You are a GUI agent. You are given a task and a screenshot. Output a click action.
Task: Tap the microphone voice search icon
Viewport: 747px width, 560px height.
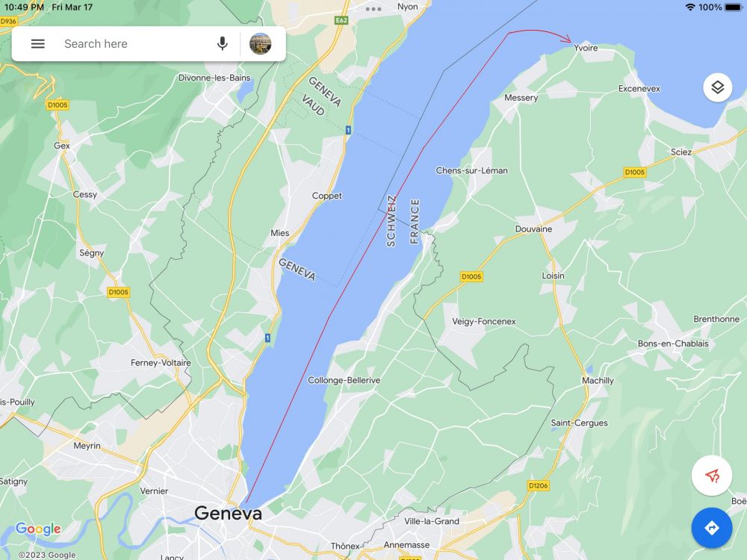pyautogui.click(x=222, y=44)
